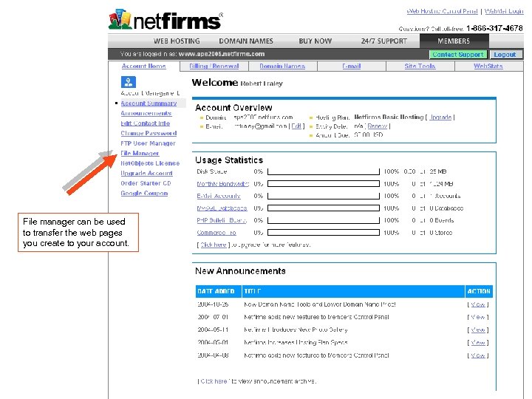Click here to view announcement archive
Image resolution: width=532 pixels, height=399 pixels.
click(214, 381)
